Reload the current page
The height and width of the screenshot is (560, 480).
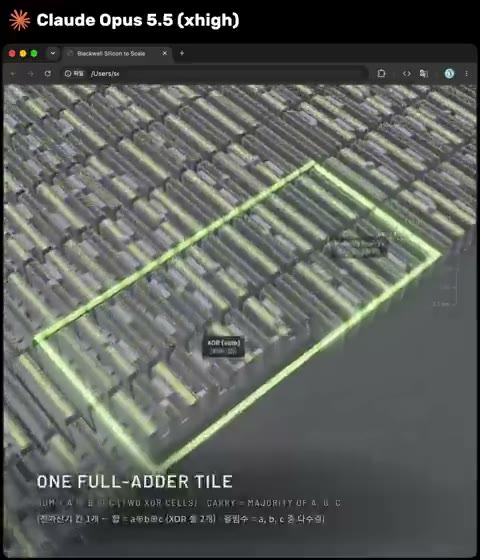(48, 74)
